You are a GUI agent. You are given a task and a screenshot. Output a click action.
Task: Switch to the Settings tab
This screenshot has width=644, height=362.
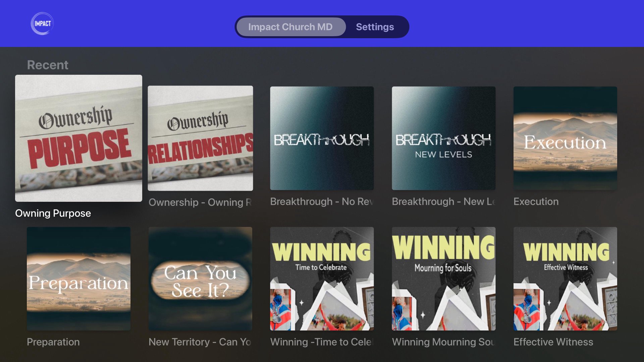[x=375, y=27]
